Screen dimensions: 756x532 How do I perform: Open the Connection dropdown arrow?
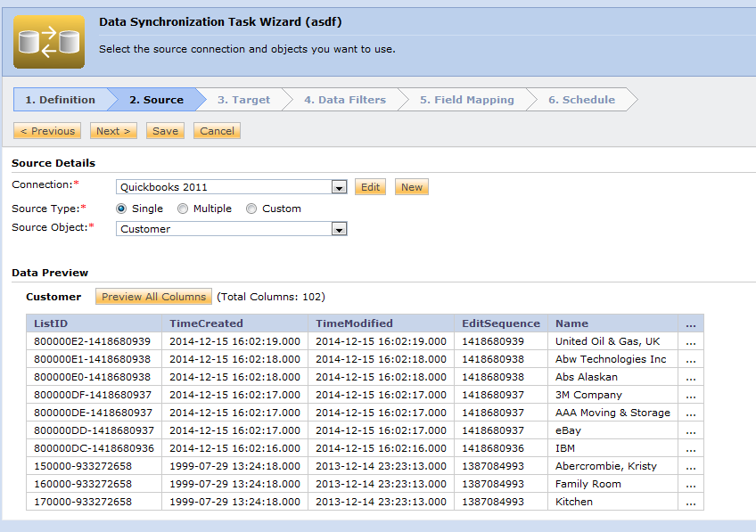point(340,187)
